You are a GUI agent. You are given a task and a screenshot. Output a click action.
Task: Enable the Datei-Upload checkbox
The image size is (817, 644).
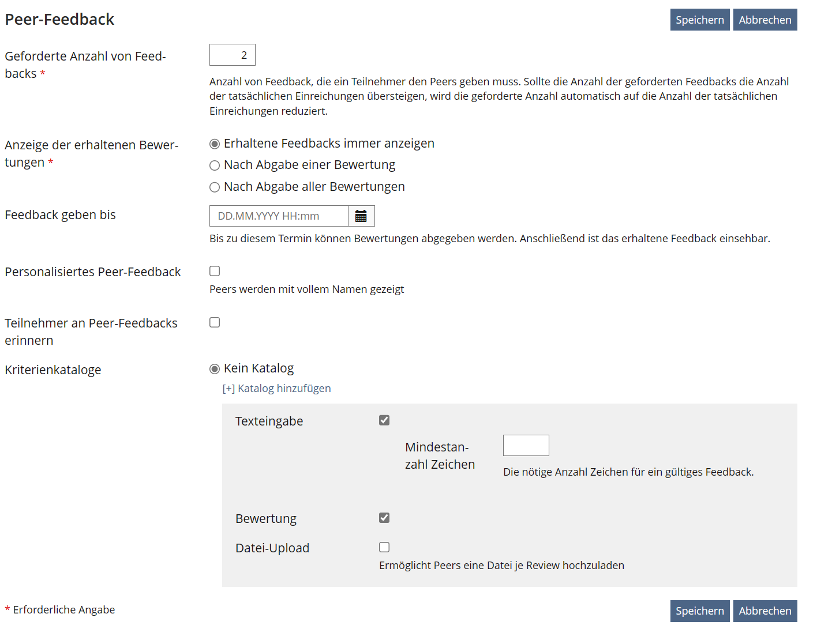[384, 547]
